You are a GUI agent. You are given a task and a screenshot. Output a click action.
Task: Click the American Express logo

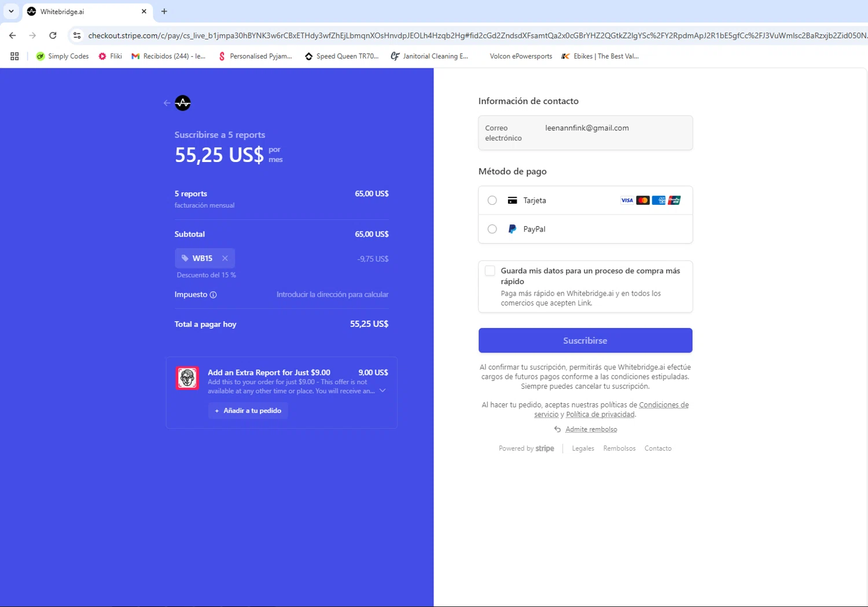659,200
